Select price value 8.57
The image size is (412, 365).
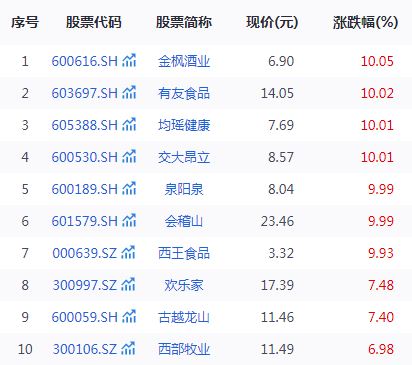[x=281, y=157]
